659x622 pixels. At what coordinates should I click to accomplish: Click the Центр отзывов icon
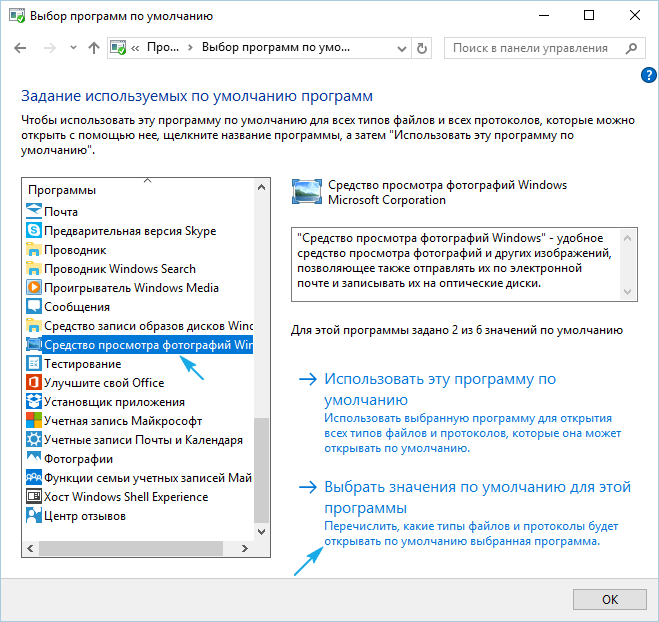click(x=33, y=516)
